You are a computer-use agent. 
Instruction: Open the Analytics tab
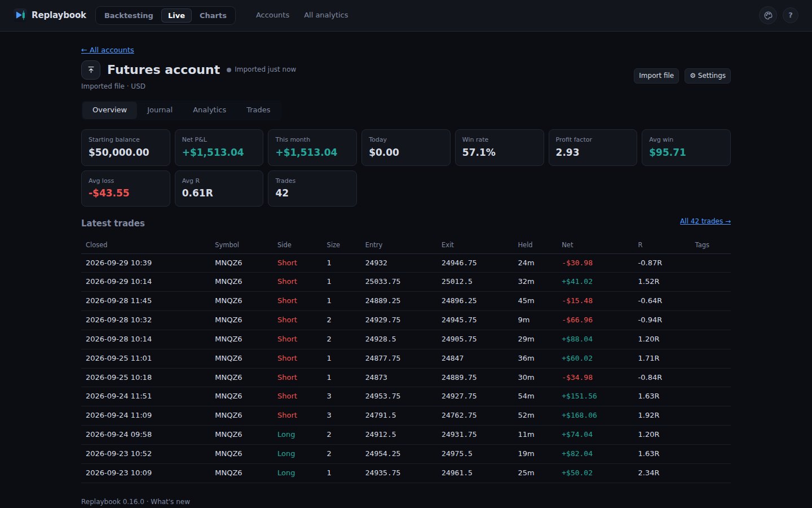209,110
